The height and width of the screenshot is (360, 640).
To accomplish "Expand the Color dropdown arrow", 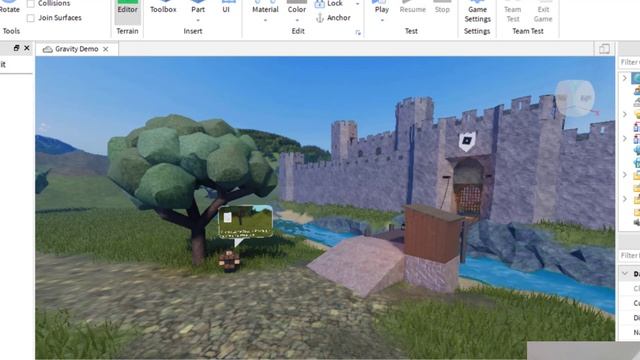I will (297, 20).
